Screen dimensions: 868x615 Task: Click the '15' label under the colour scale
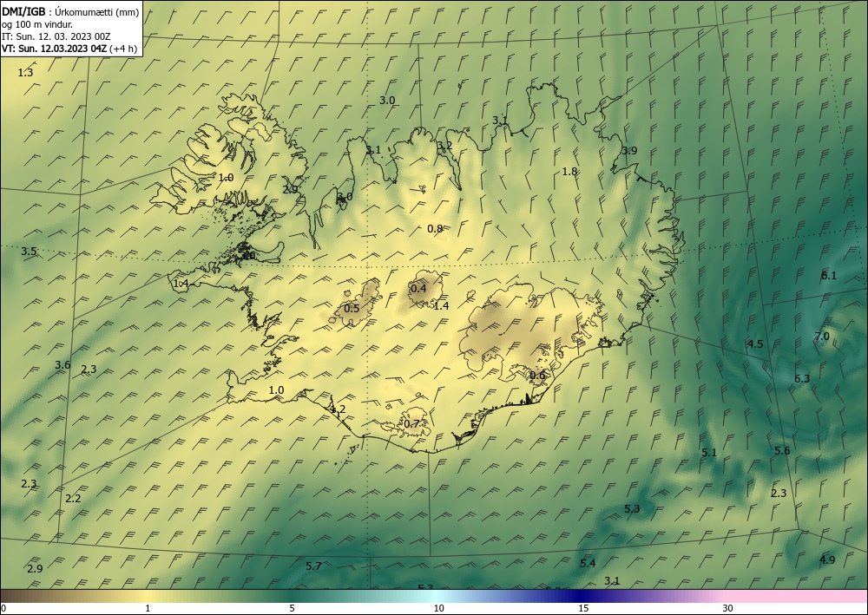(x=583, y=608)
